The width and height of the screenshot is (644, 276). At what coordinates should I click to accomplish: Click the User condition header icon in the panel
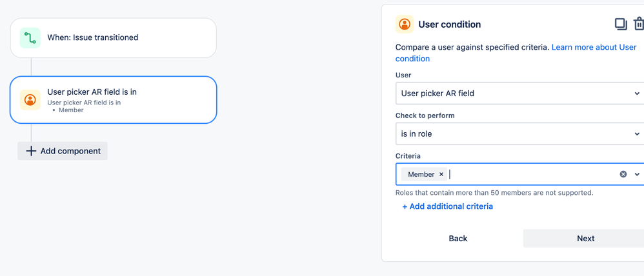coord(405,25)
